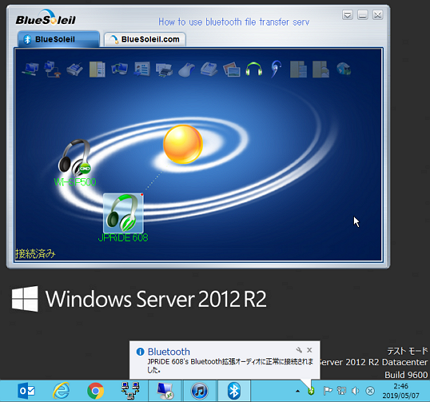430x402 pixels.
Task: Click the serial port connector service icon
Action: pos(75,69)
